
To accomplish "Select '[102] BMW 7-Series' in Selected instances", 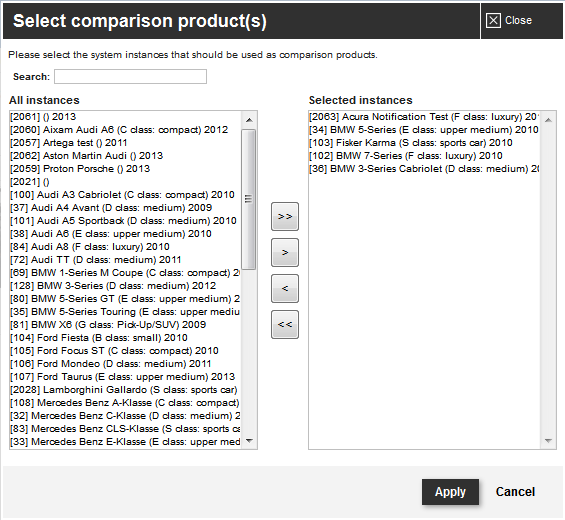I will pyautogui.click(x=424, y=156).
